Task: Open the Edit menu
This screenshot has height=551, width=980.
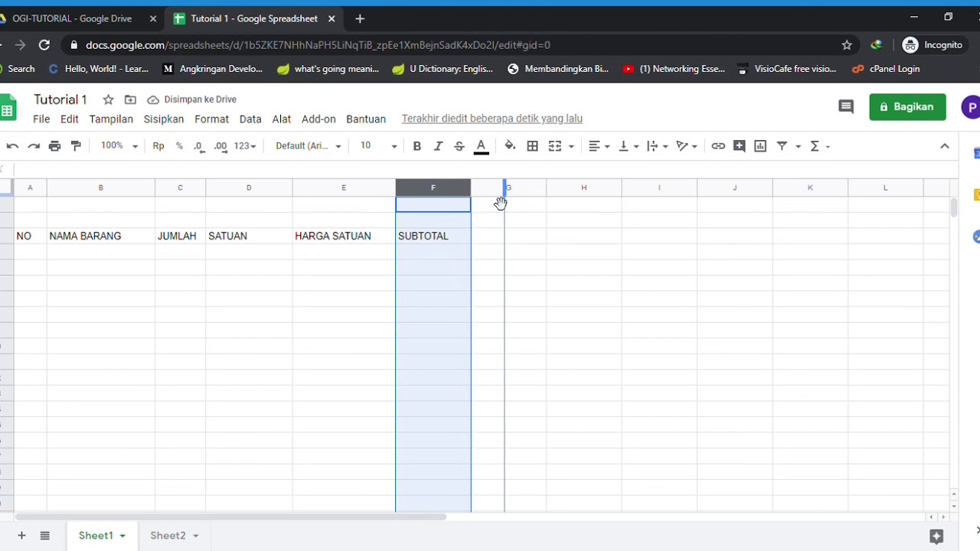Action: [70, 119]
